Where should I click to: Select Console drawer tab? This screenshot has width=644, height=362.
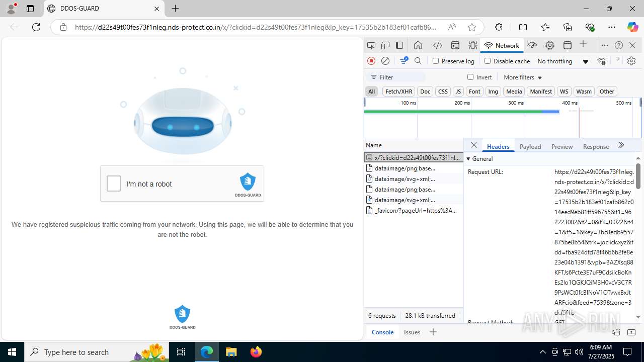click(382, 332)
